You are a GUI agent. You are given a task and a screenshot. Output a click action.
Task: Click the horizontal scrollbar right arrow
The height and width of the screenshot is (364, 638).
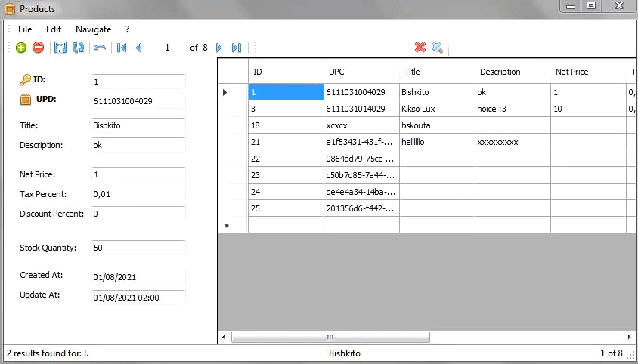pyautogui.click(x=630, y=337)
